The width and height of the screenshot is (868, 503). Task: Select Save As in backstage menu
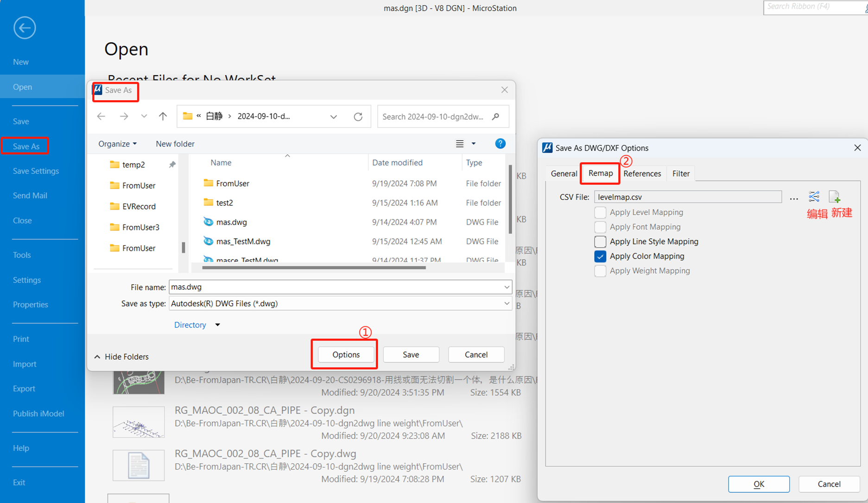pyautogui.click(x=26, y=146)
